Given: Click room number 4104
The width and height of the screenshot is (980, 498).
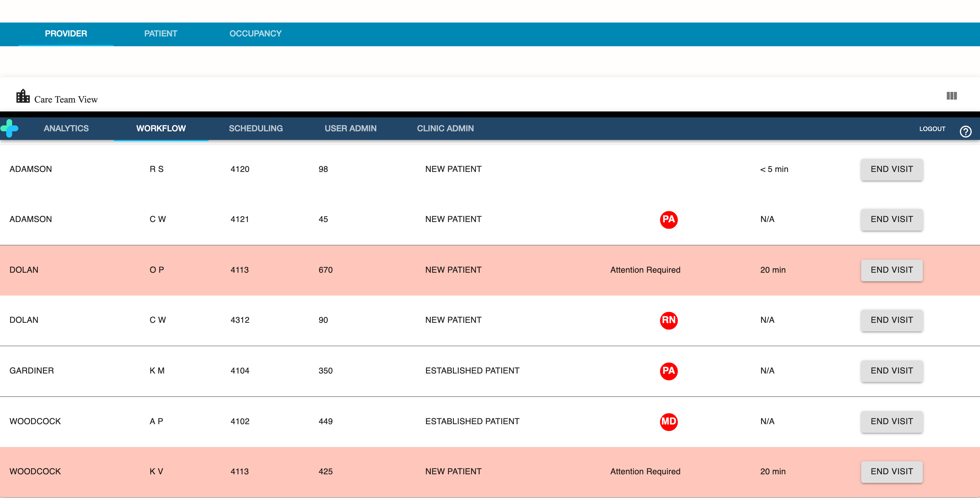Looking at the screenshot, I should 240,371.
